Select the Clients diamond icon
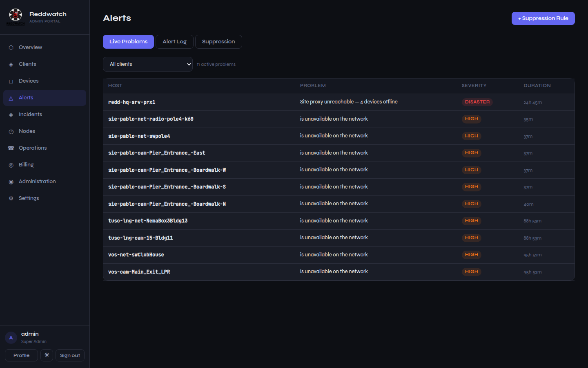This screenshot has width=588, height=368. (x=11, y=64)
